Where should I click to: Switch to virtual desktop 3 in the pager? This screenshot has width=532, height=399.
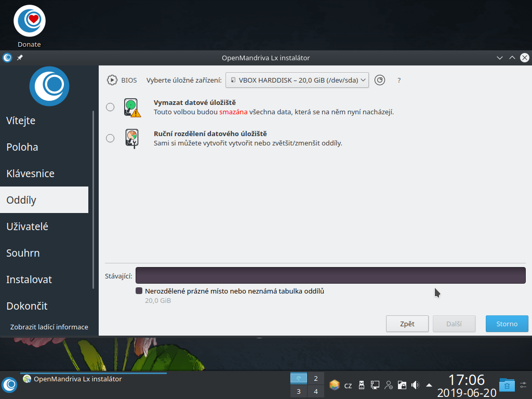coord(298,391)
